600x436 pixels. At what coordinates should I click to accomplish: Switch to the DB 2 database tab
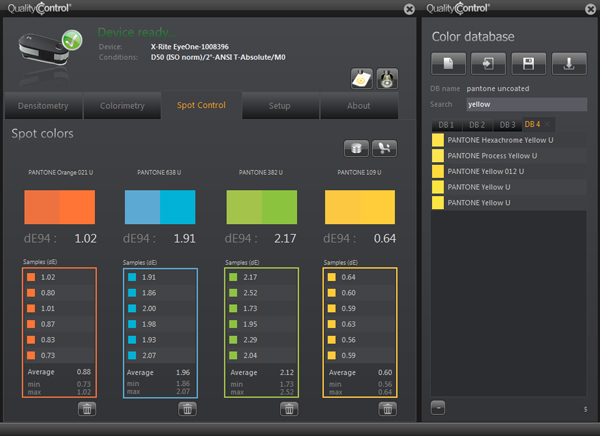[477, 125]
